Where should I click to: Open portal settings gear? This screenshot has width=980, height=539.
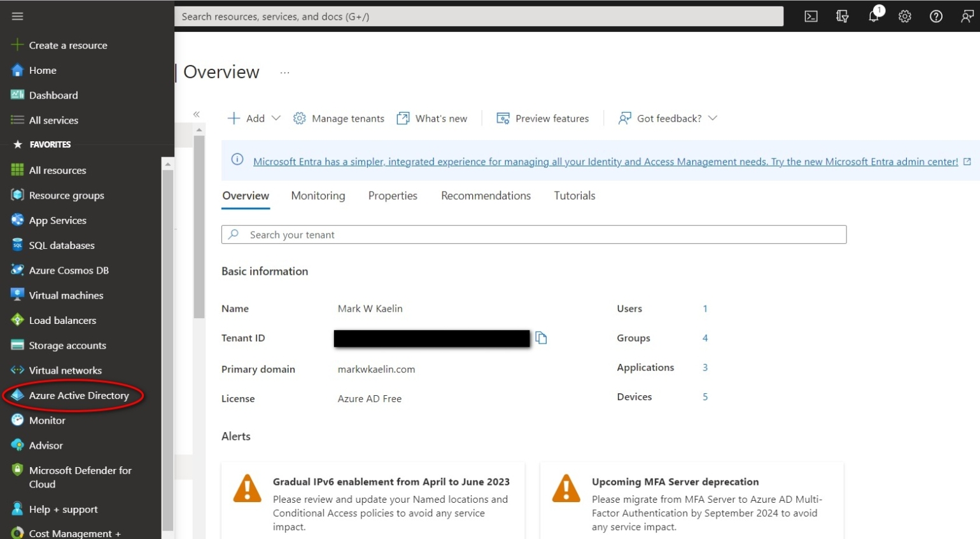click(904, 16)
